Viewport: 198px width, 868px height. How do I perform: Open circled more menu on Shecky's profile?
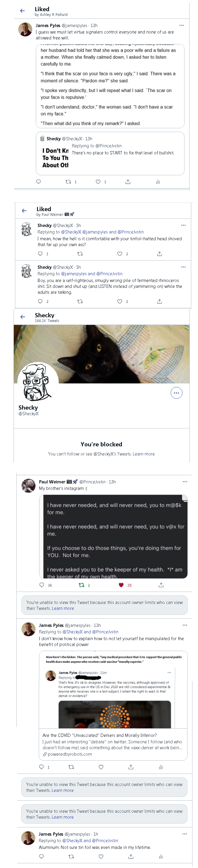(177, 393)
